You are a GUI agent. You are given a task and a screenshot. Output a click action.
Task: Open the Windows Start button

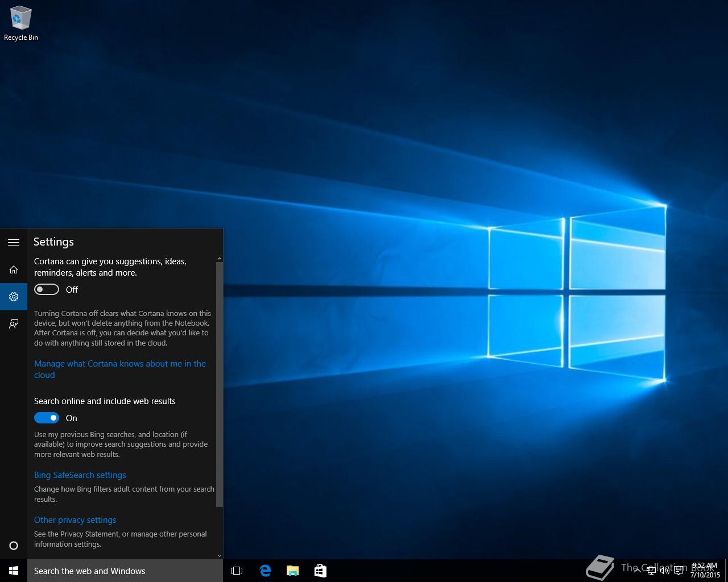point(14,571)
